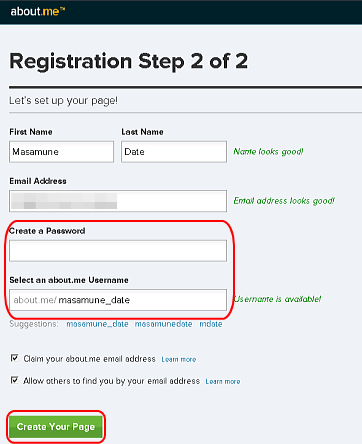The height and width of the screenshot is (444, 362).
Task: Click the about.me username input field
Action: (118, 300)
